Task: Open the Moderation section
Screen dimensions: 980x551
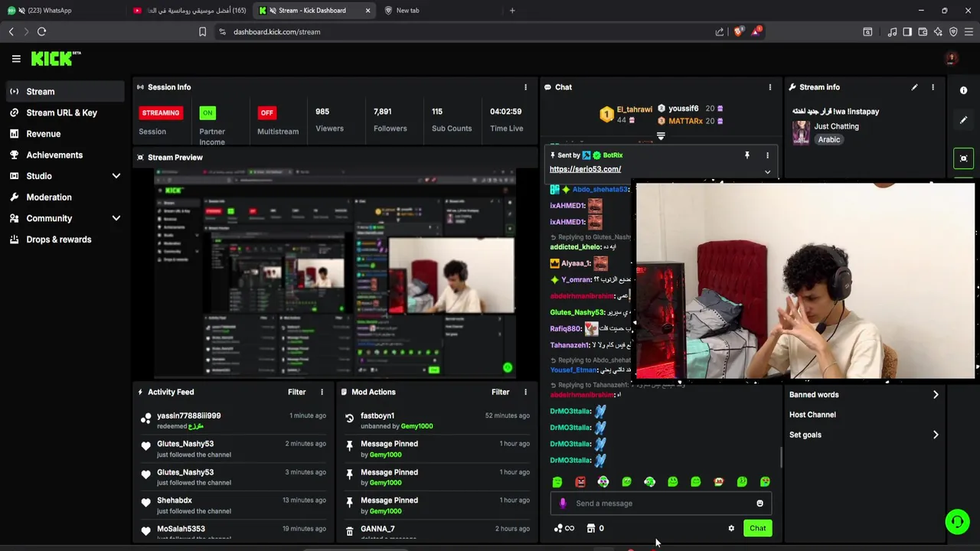Action: click(49, 197)
